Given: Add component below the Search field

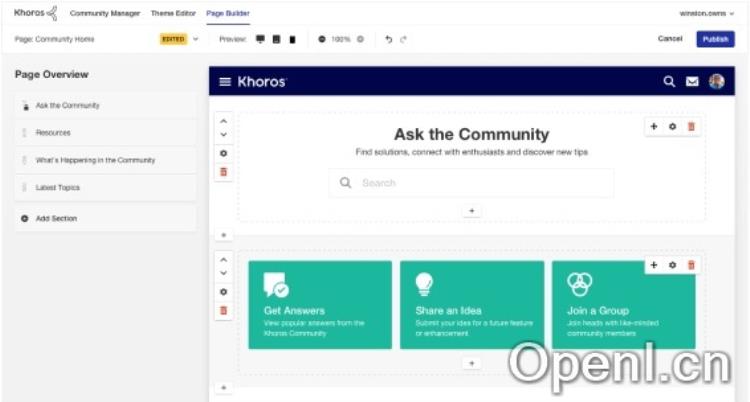Looking at the screenshot, I should [472, 211].
